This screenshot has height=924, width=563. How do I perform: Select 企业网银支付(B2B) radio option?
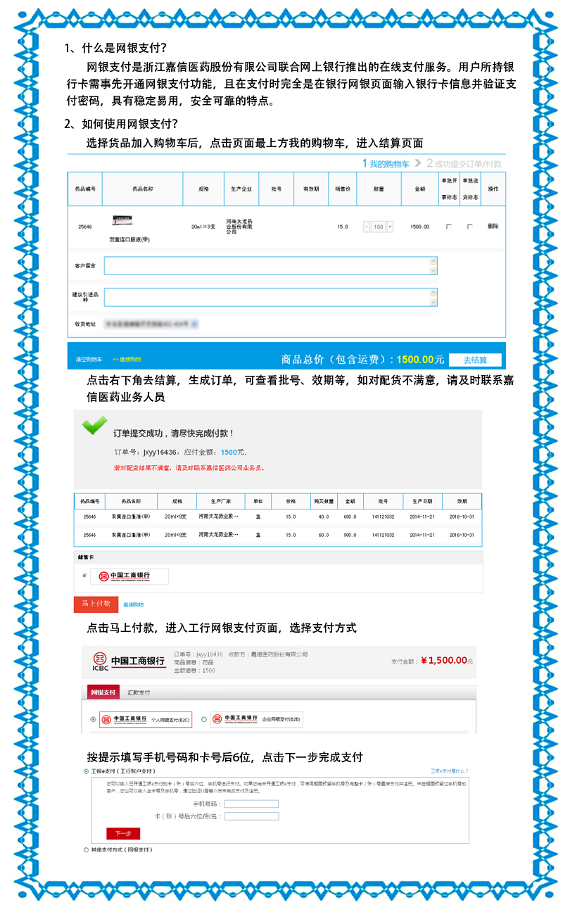coord(204,719)
